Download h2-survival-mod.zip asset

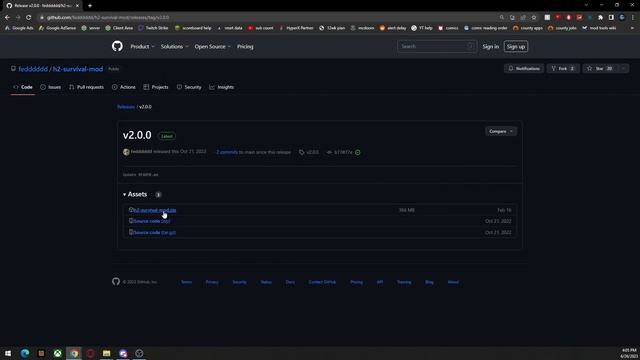155,210
